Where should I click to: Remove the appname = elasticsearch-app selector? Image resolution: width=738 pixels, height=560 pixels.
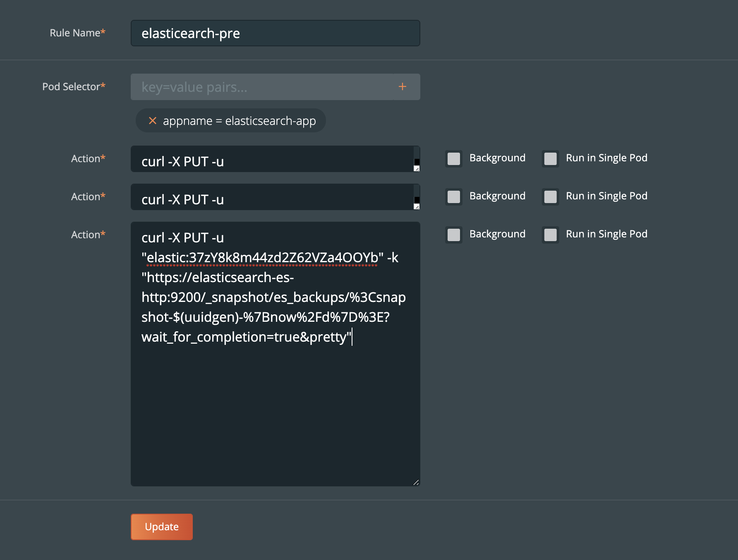tap(153, 120)
